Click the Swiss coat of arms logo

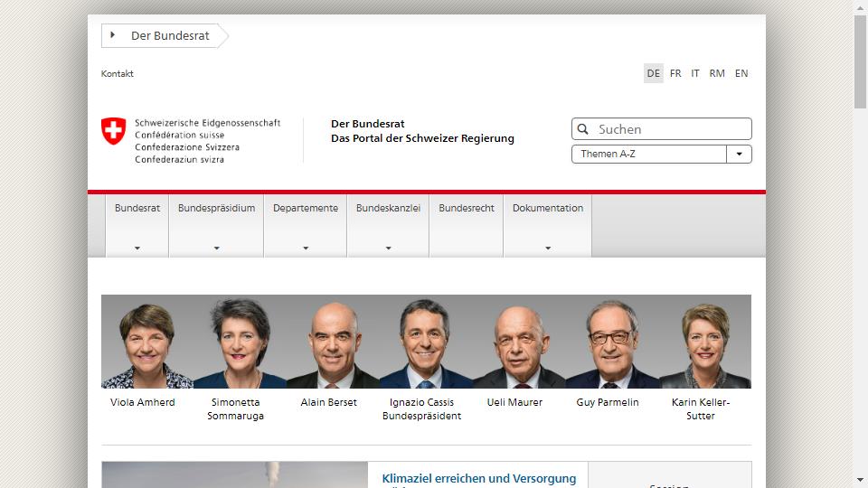pyautogui.click(x=114, y=131)
